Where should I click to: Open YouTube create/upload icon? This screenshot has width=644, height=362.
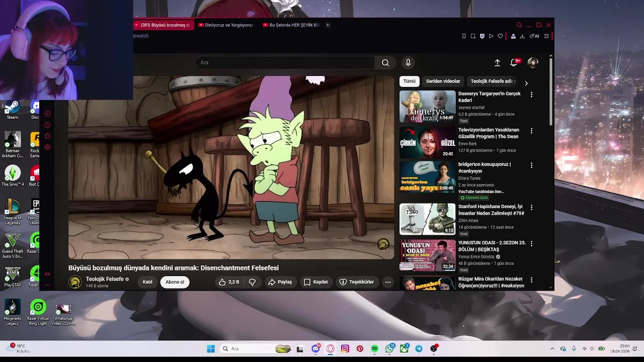pos(497,62)
